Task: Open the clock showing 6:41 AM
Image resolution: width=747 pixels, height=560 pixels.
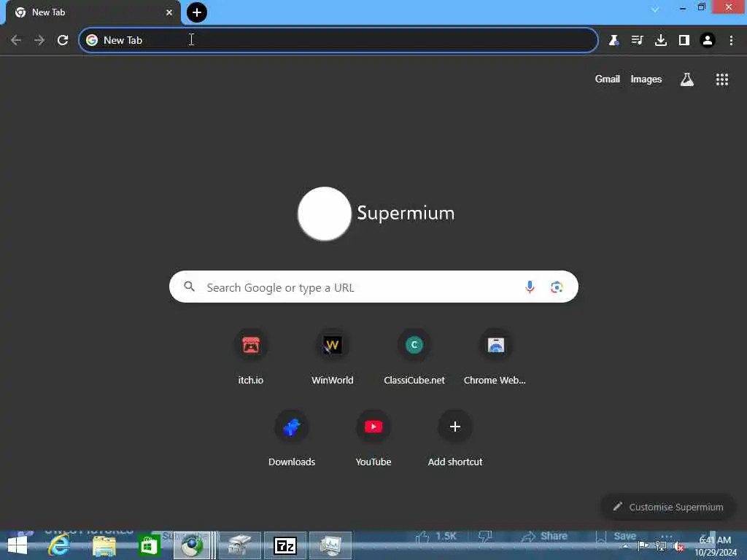Action: tap(715, 545)
